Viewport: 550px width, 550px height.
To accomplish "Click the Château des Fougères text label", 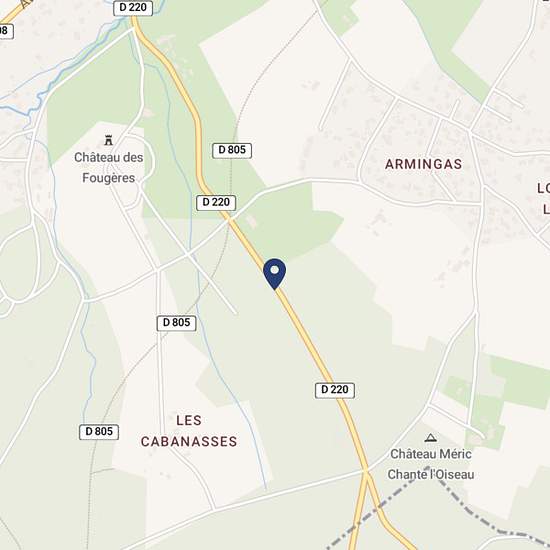I will pos(109,168).
